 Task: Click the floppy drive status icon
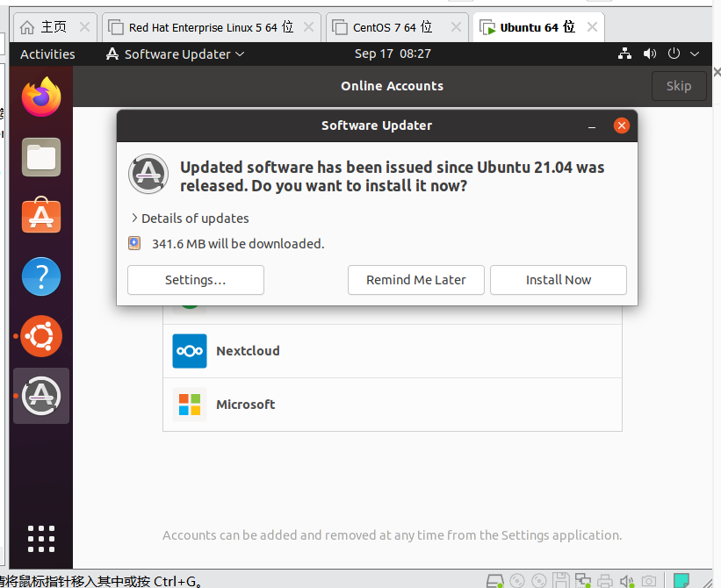click(560, 581)
